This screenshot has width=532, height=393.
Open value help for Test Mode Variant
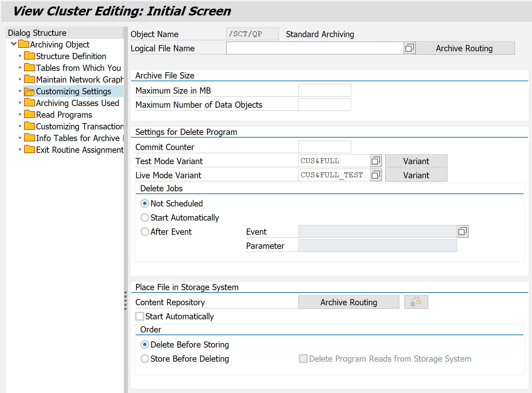376,161
